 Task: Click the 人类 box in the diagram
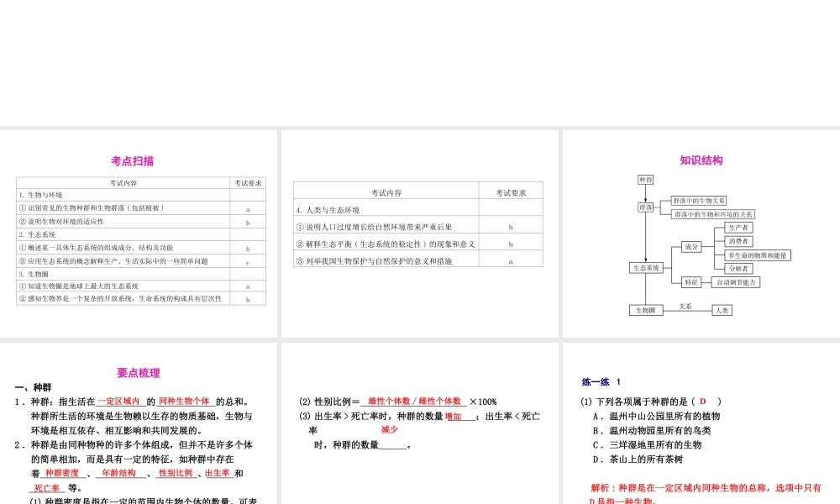pos(722,310)
